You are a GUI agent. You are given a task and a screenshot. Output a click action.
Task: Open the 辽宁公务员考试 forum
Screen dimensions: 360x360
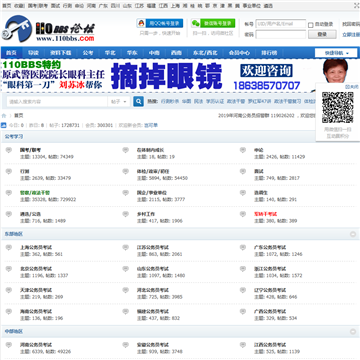(270, 290)
